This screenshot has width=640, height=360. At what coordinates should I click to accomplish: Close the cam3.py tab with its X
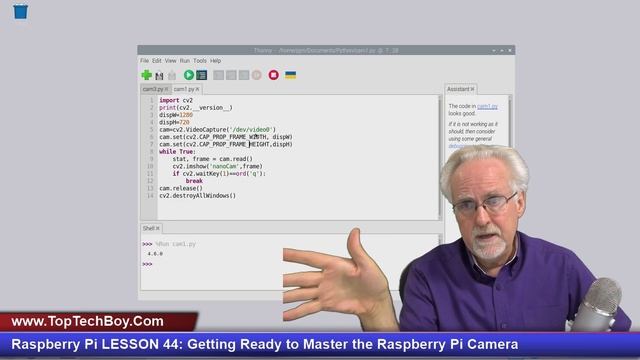point(167,89)
